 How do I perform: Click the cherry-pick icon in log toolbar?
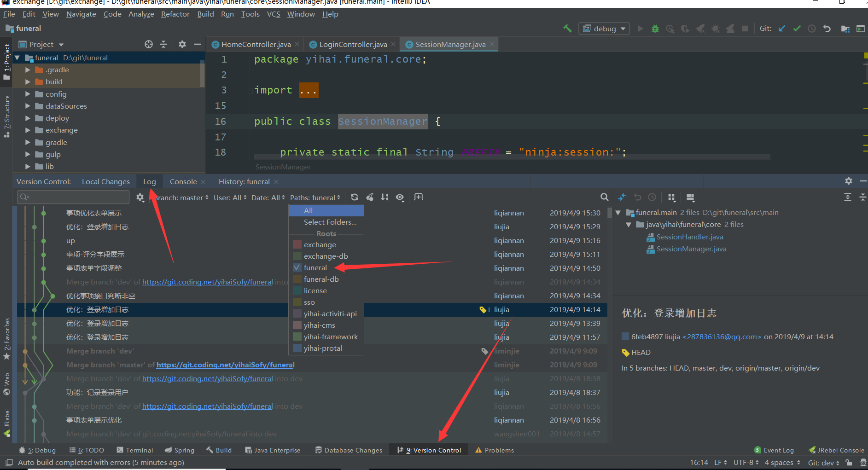[370, 197]
